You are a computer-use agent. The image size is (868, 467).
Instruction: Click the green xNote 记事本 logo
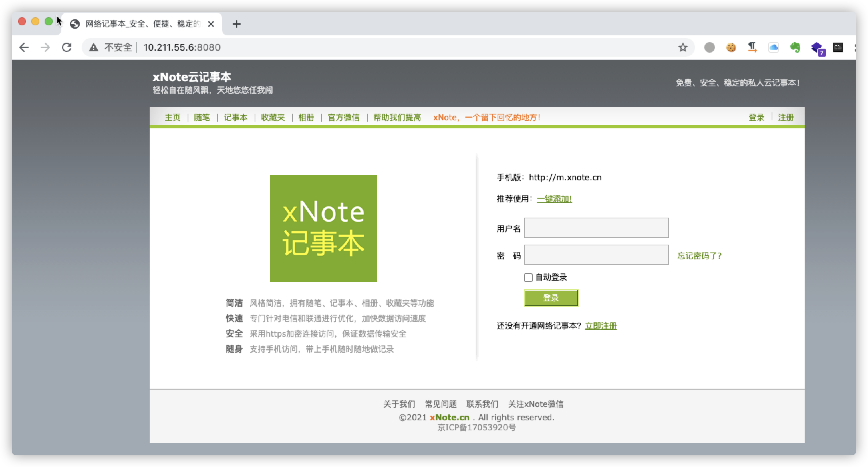coord(323,228)
